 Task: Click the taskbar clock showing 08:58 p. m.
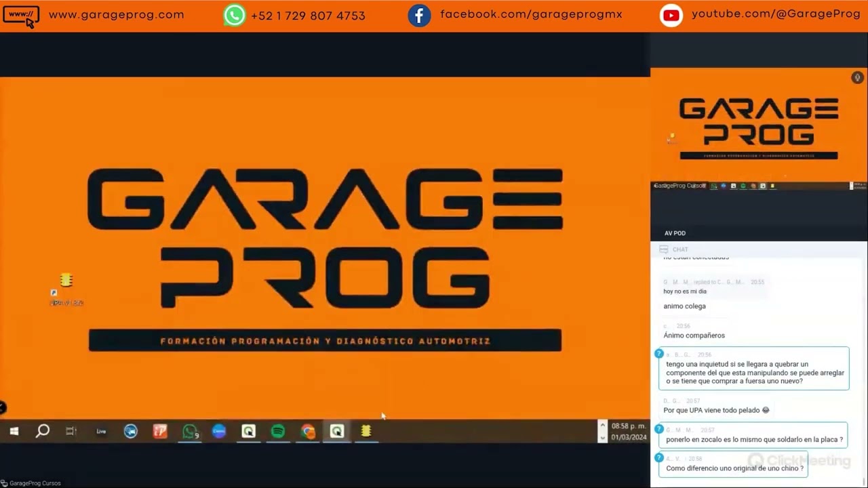(x=629, y=426)
